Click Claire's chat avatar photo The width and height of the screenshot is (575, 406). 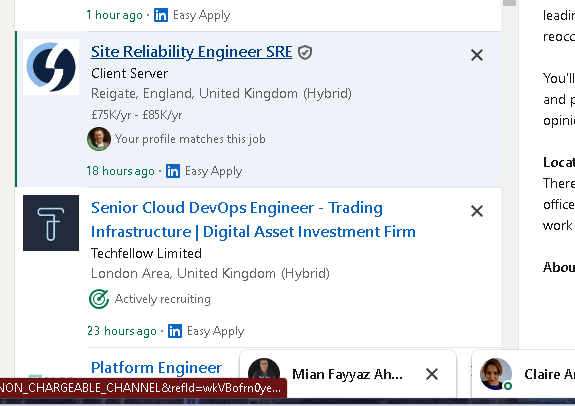[496, 374]
